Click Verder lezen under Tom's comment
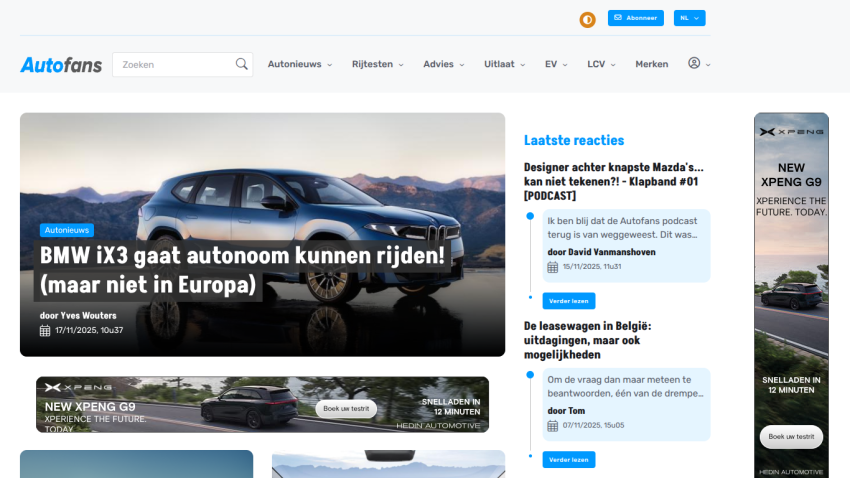 (569, 460)
